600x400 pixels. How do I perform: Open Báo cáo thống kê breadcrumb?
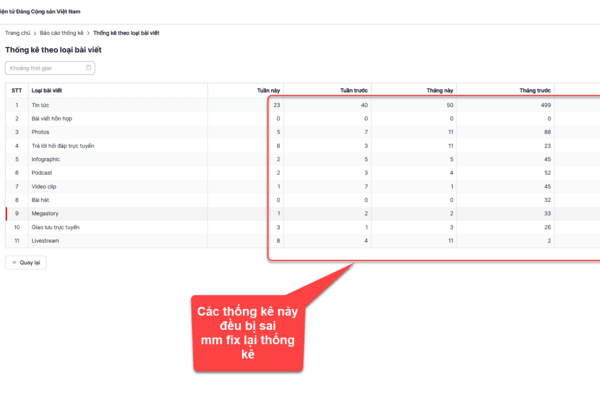pyautogui.click(x=62, y=33)
